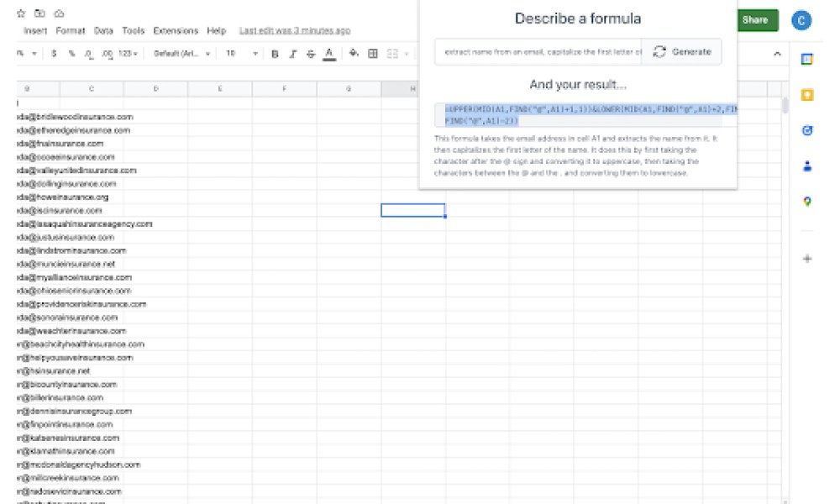Viewport: 840px width, 504px height.
Task: Click the Move to folder icon
Action: (39, 13)
